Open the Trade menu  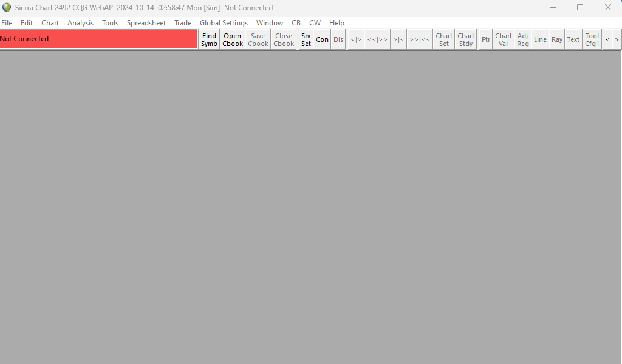[183, 23]
